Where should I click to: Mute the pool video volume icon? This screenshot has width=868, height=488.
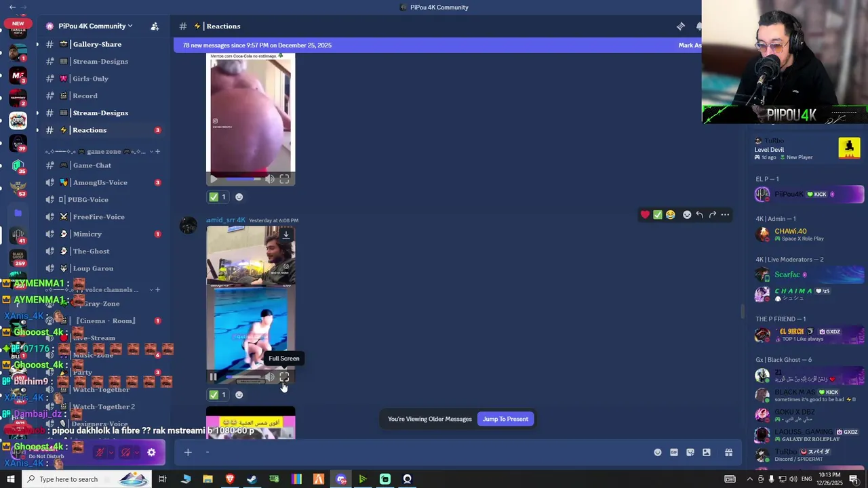(x=270, y=378)
